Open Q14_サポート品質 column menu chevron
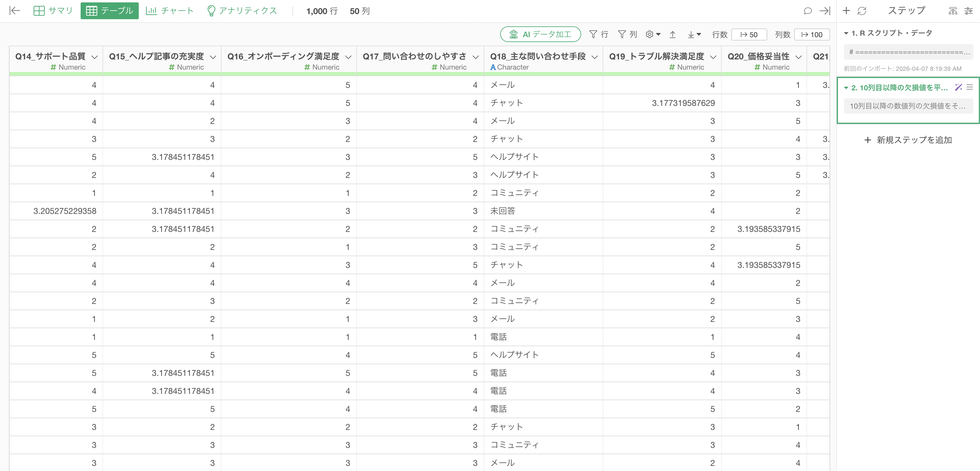Screen dimensions: 980x471 (x=95, y=57)
